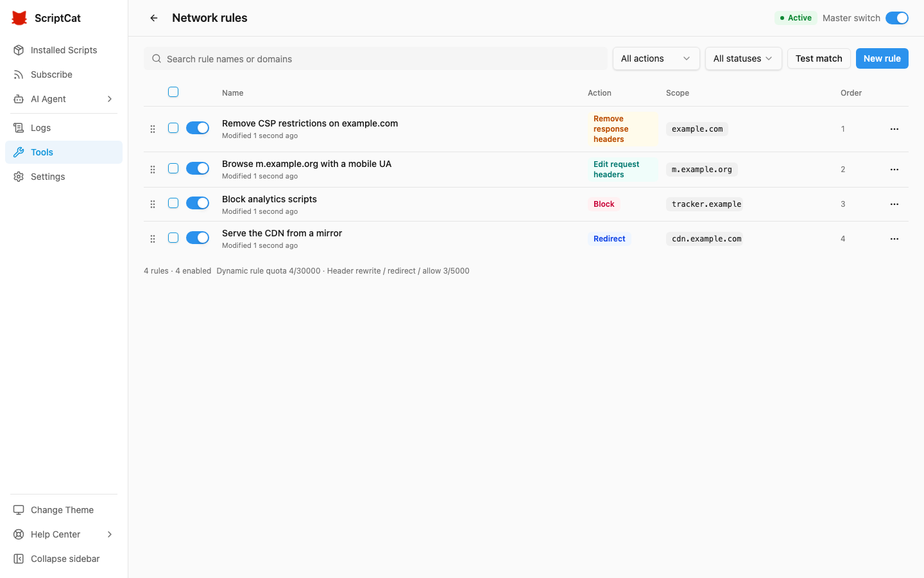
Task: Collapse the sidebar
Action: 64,559
